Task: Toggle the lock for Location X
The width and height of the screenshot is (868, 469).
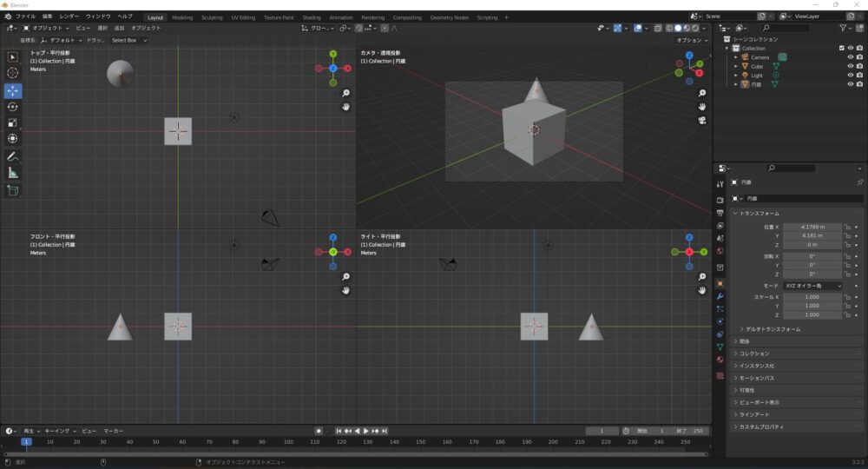Action: point(847,227)
